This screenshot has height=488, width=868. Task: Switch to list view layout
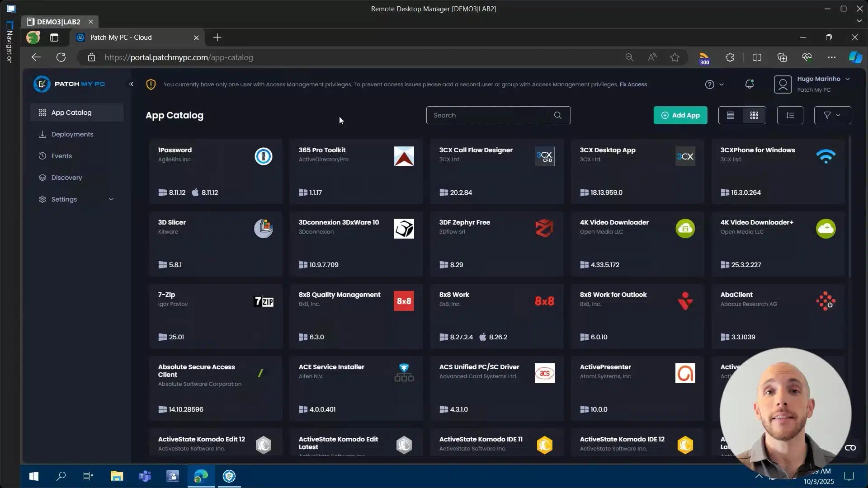(x=730, y=115)
